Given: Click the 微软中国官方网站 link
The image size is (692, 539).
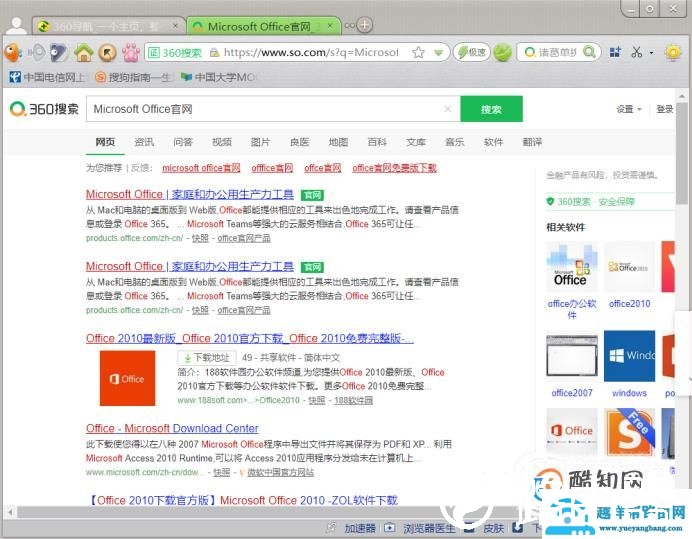Looking at the screenshot, I should (280, 473).
